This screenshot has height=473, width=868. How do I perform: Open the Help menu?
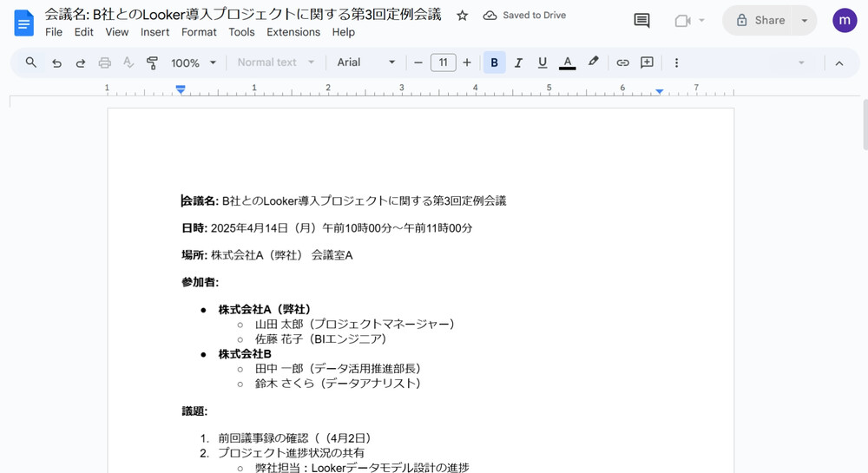pyautogui.click(x=343, y=32)
